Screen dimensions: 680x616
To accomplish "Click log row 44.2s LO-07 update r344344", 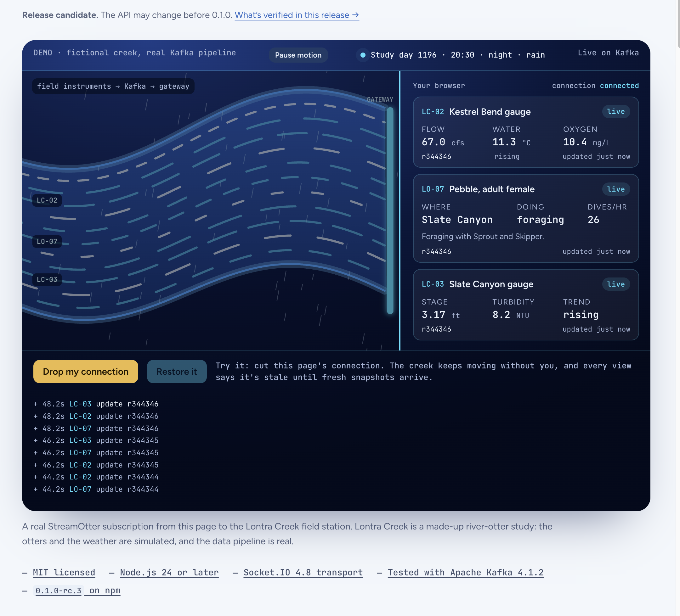I will pyautogui.click(x=96, y=489).
